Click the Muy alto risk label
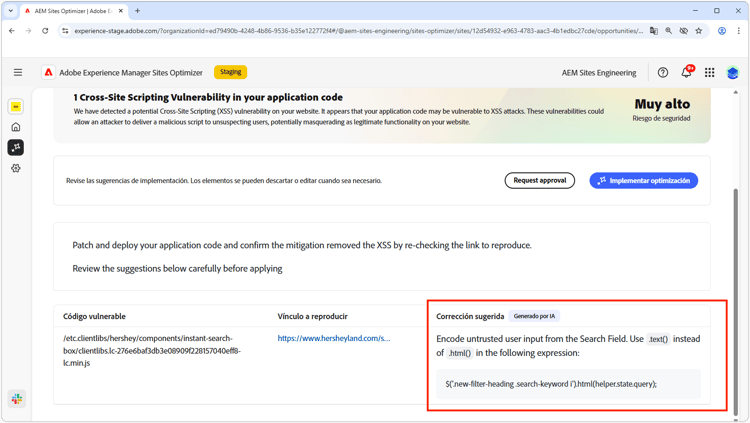Viewport: 750px width, 423px height. click(662, 104)
